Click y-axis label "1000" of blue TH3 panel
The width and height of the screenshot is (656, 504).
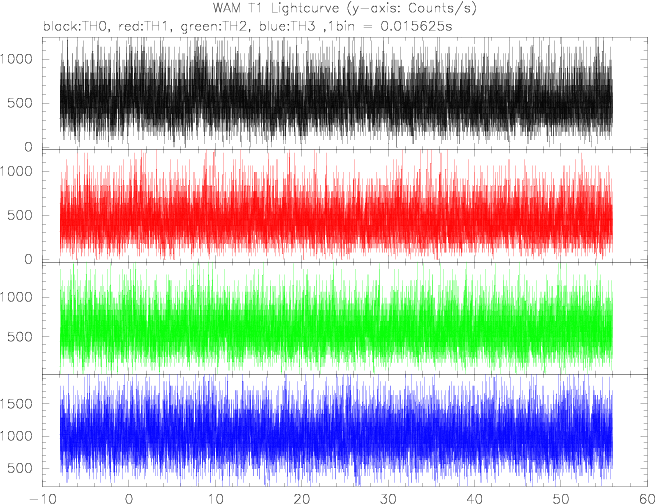(x=16, y=436)
